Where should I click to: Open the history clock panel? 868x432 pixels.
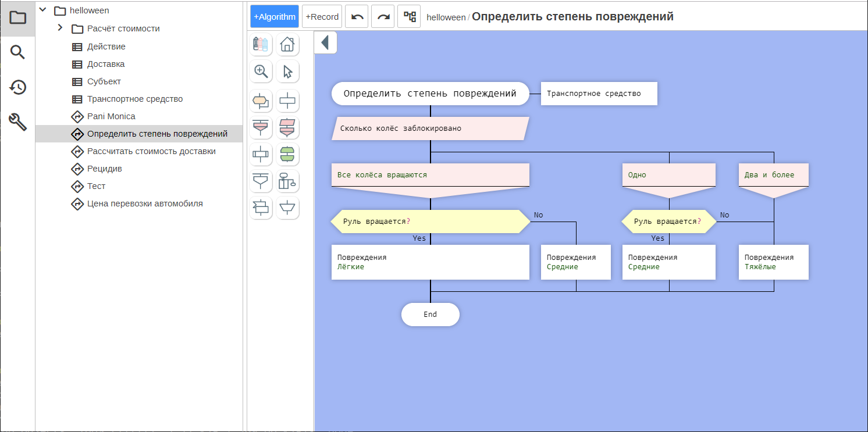click(x=18, y=87)
